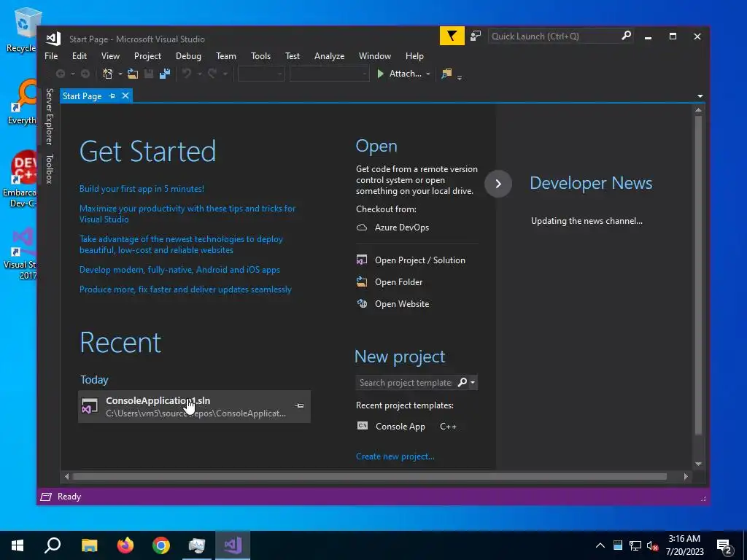Screen dimensions: 747x560
Task: Click the Console App template icon
Action: (363, 426)
